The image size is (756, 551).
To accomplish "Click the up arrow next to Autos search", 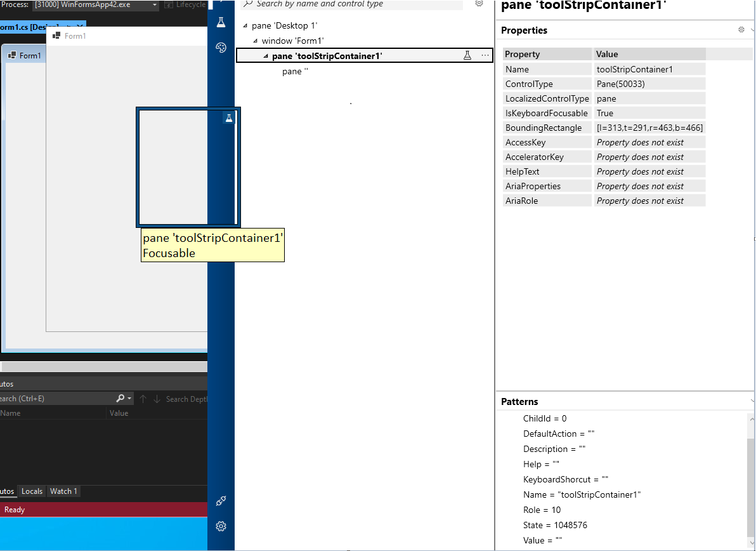I will (143, 399).
